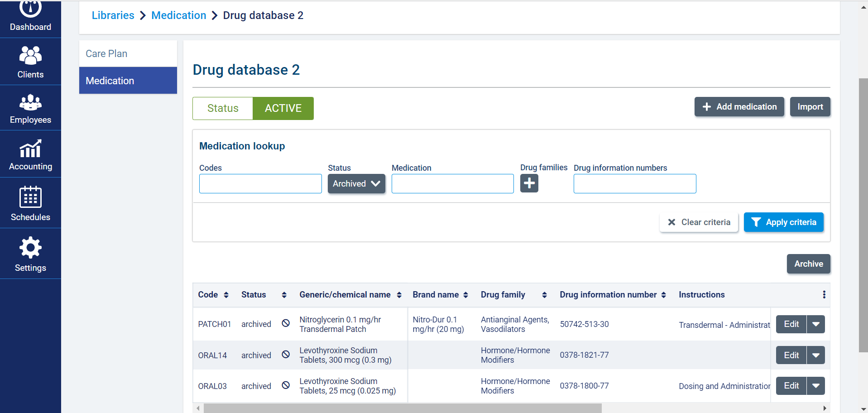Open table column options kebab menu

[x=824, y=295]
